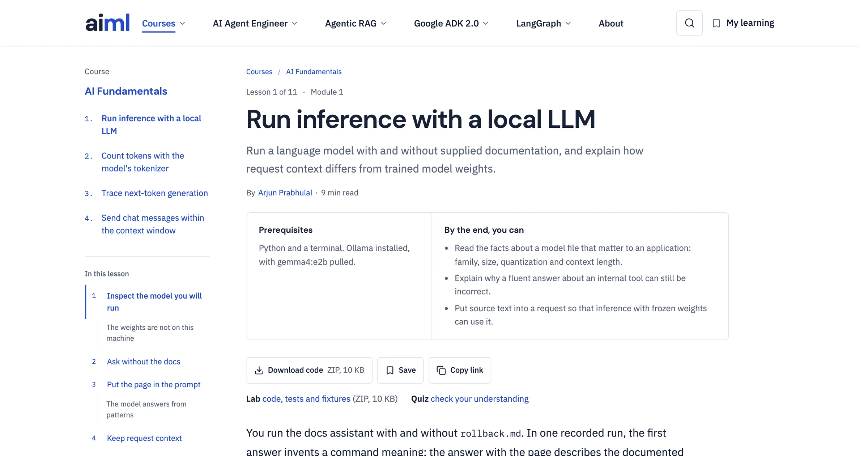Viewport: 868px width, 456px height.
Task: Expand the LangGraph chevron
Action: tap(568, 23)
